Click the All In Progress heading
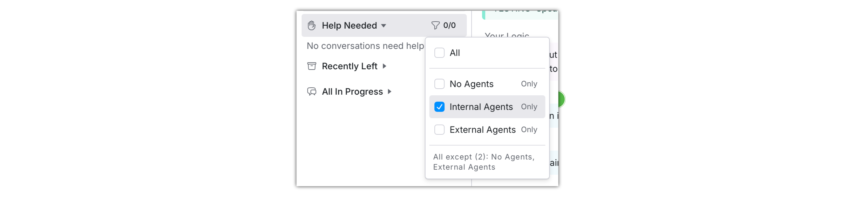 (x=352, y=92)
